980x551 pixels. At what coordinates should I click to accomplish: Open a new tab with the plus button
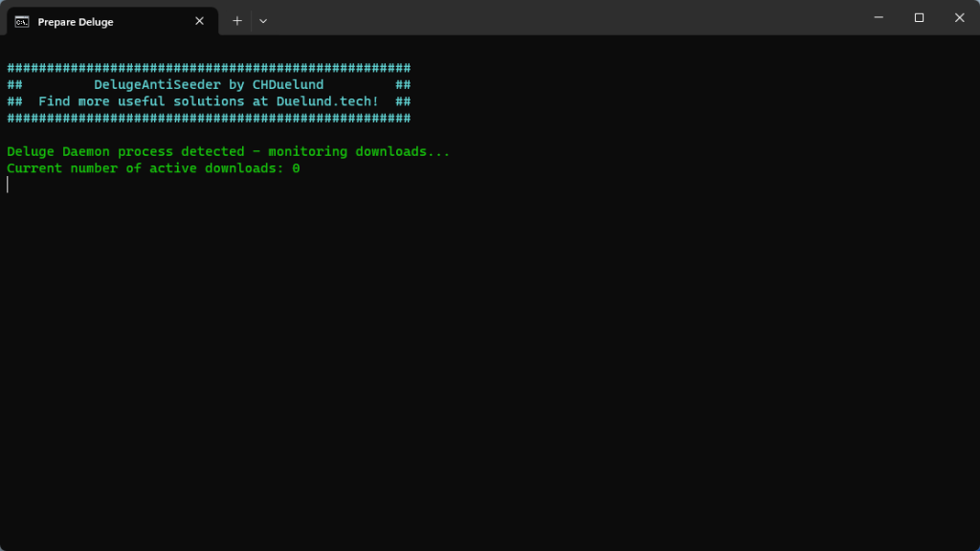point(237,21)
